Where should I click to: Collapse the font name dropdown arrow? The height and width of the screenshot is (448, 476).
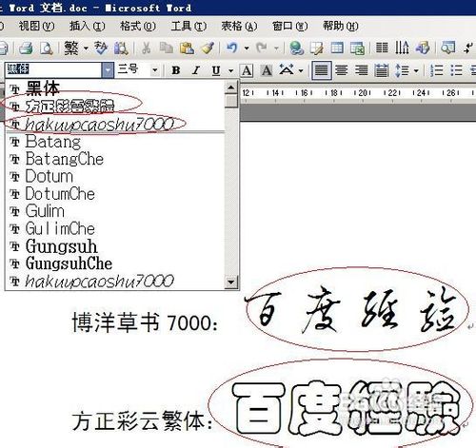[108, 70]
